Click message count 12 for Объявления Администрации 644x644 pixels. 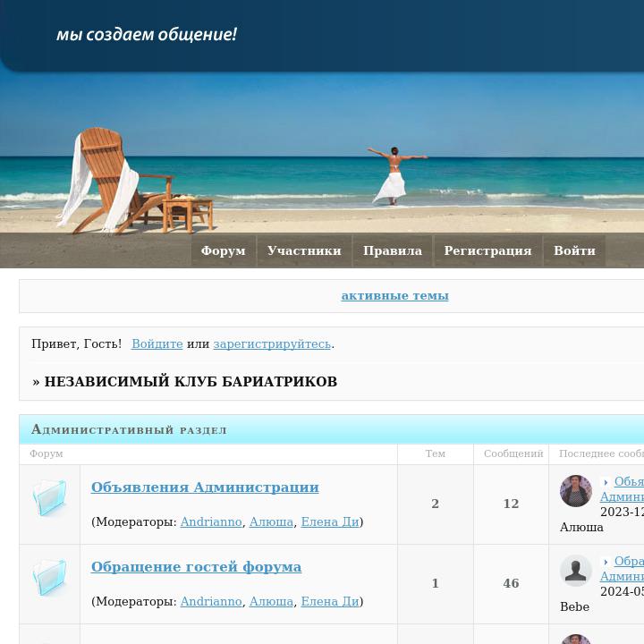click(x=511, y=504)
